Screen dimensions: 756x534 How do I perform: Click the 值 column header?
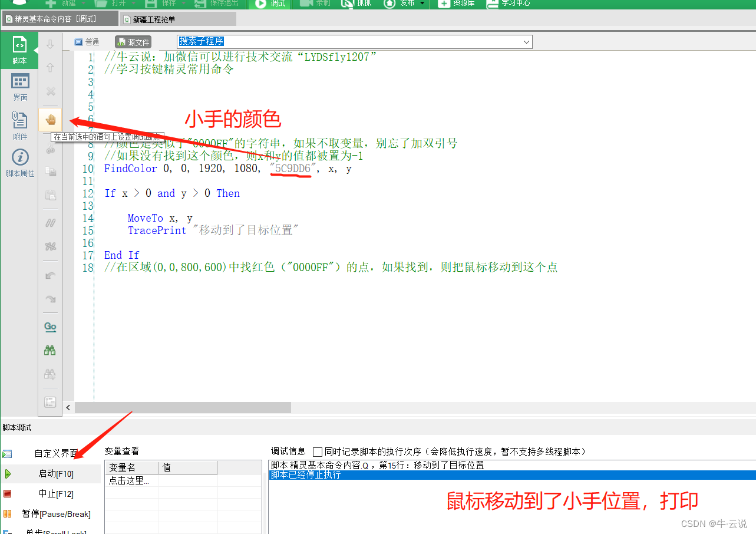[x=188, y=467]
